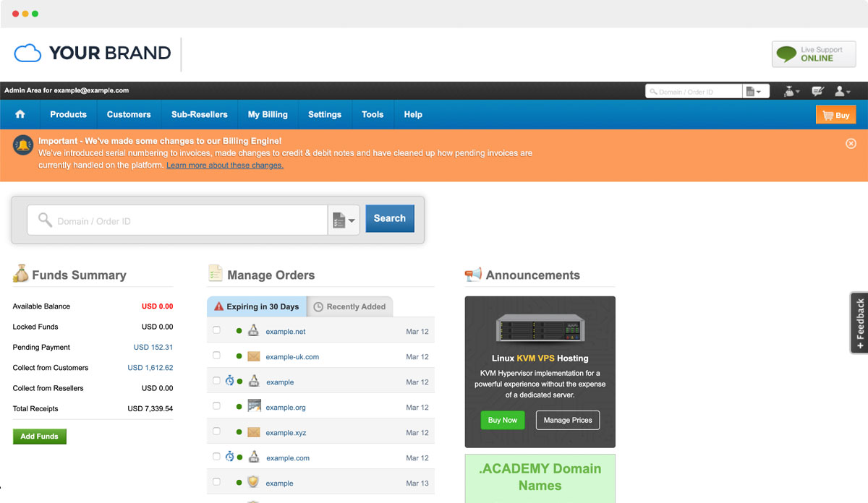Click the bell icon in orange notice

(24, 145)
